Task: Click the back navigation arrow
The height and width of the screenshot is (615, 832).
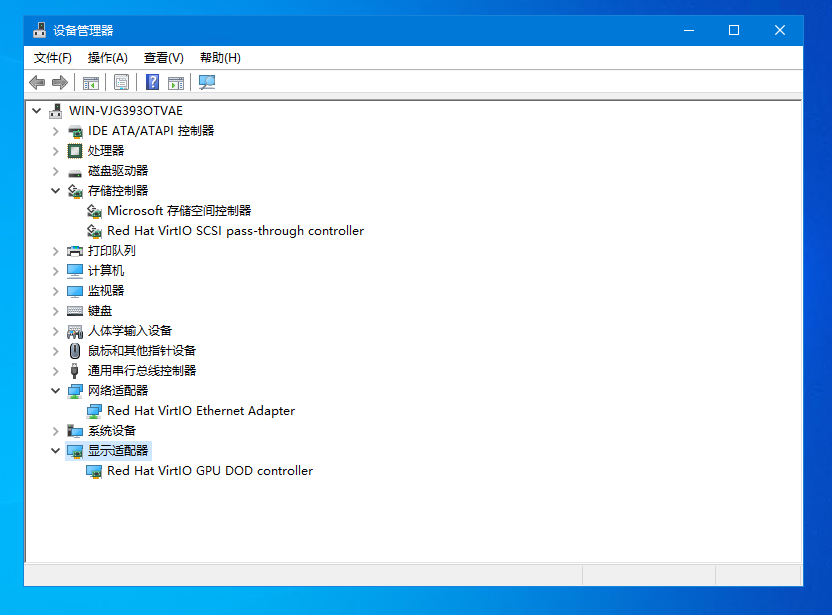Action: 37,82
